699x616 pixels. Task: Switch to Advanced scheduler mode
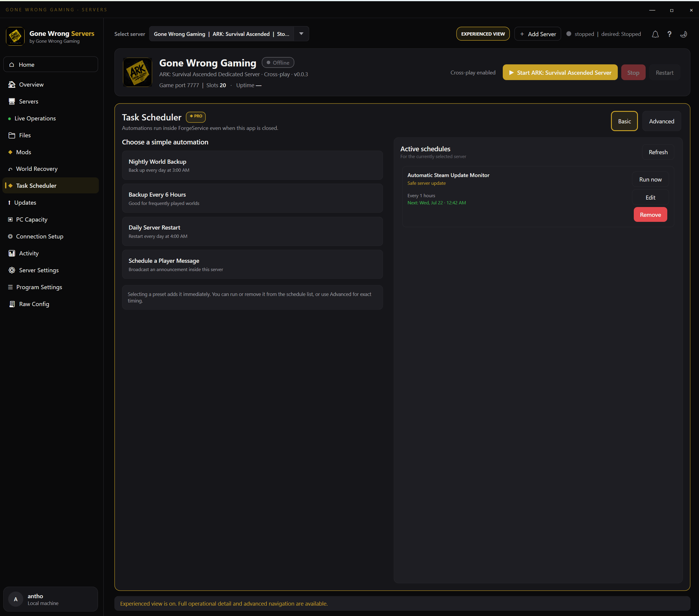click(x=661, y=121)
